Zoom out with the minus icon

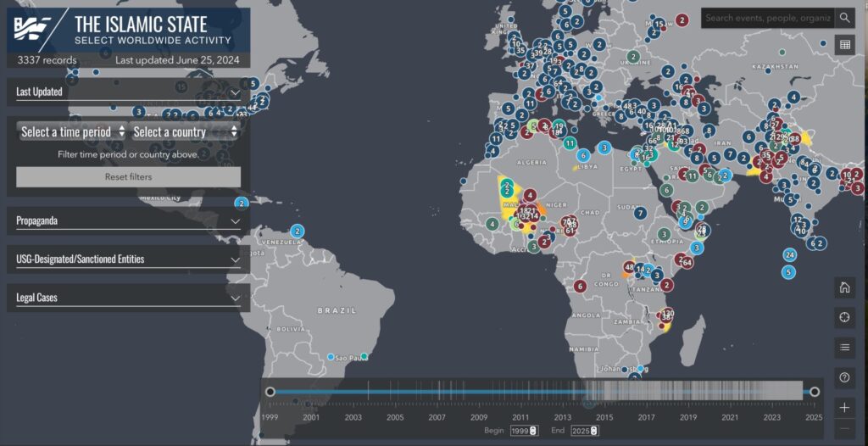pos(845,429)
